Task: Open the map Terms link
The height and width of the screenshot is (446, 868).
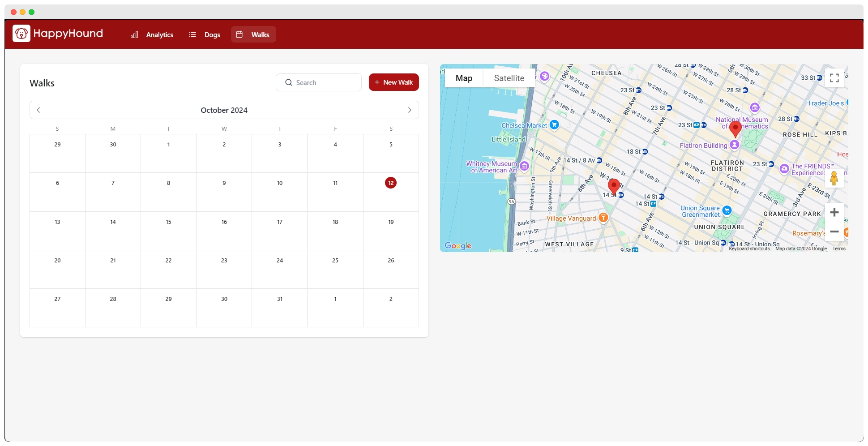Action: click(x=839, y=249)
